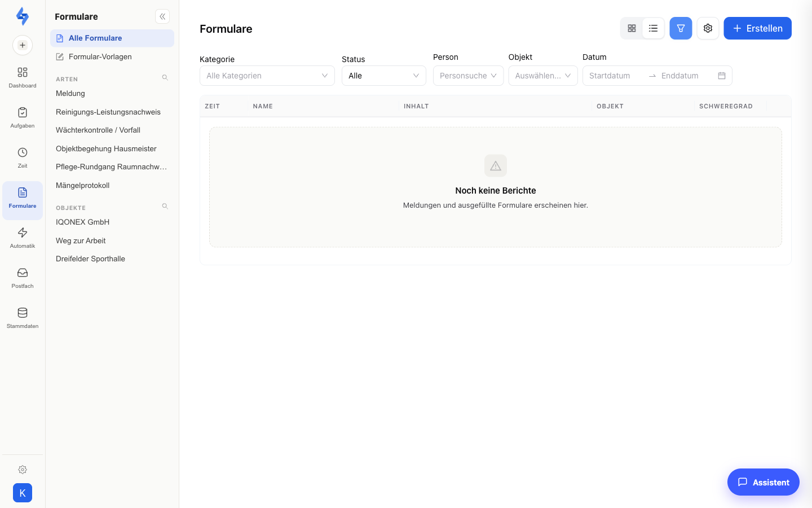Screen dimensions: 812x508
Task: Click the app logo icon
Action: point(23,16)
